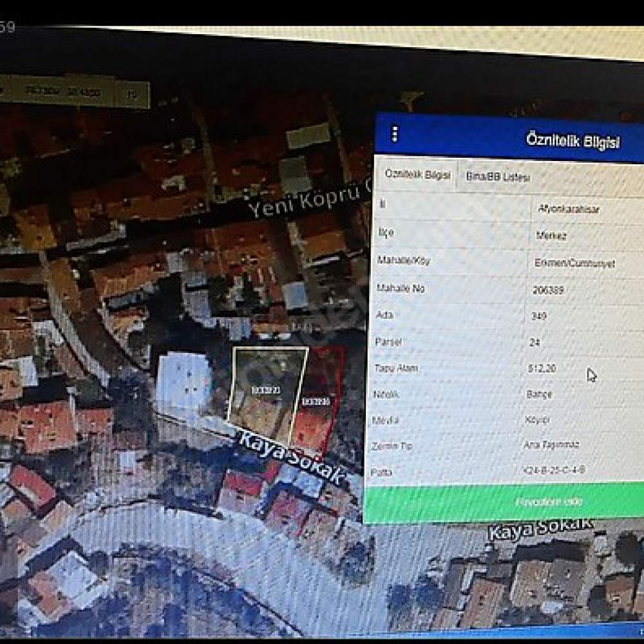The image size is (644, 644).
Task: Click the label inside the red-outlined parcel
Action: coord(316,401)
